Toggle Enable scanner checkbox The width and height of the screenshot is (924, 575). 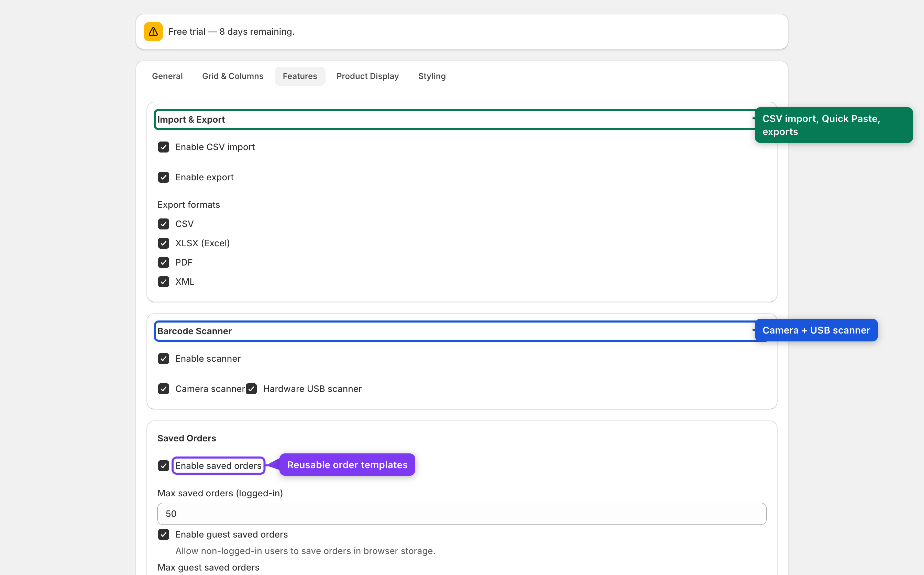tap(164, 359)
